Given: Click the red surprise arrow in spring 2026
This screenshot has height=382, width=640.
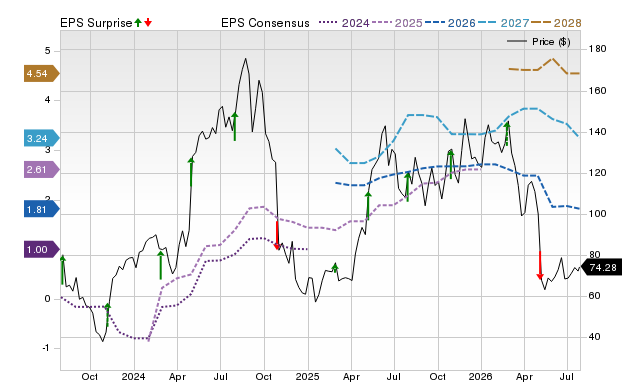Looking at the screenshot, I should [x=540, y=265].
